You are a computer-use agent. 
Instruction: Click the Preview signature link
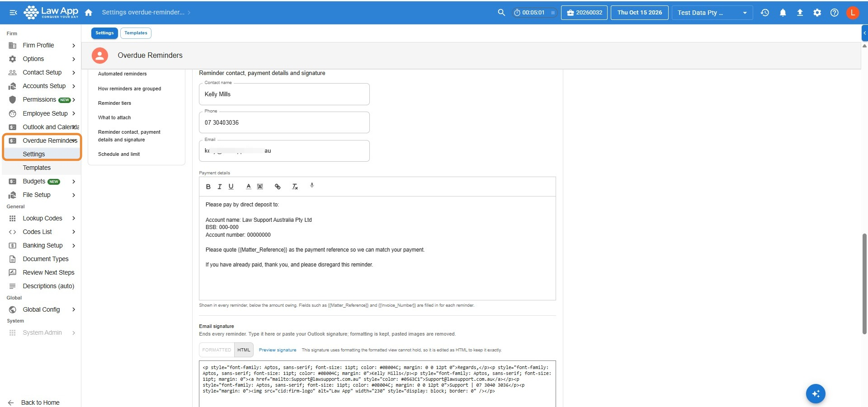278,350
